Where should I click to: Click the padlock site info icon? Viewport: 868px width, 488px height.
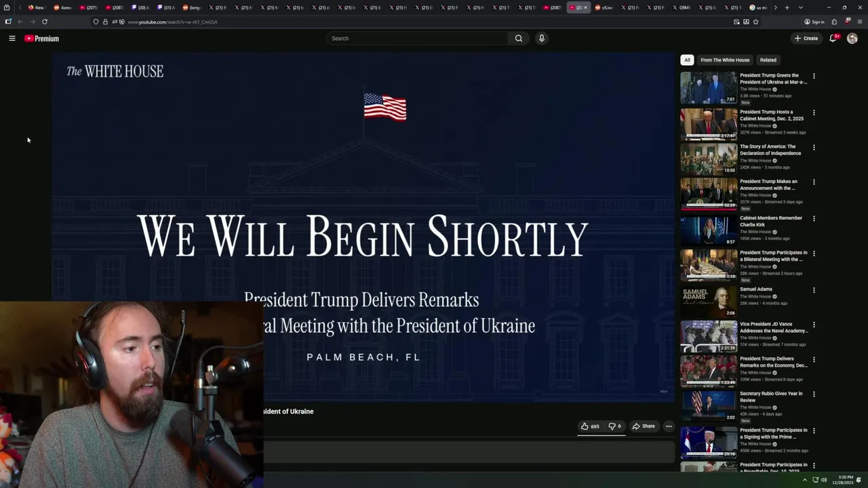coord(105,22)
